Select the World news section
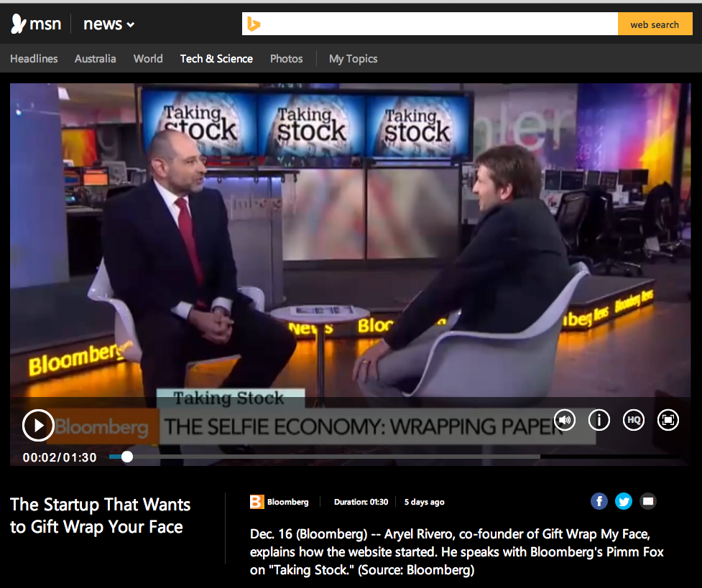This screenshot has width=702, height=588. point(148,59)
